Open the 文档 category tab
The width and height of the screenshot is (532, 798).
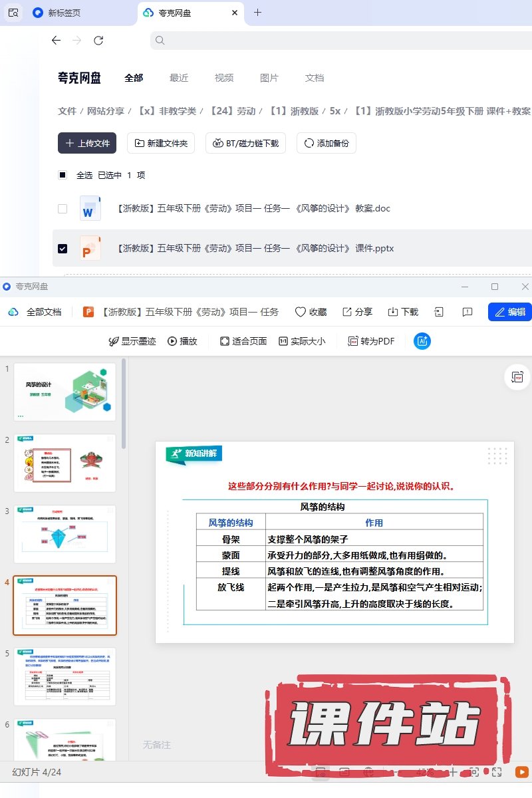click(315, 78)
